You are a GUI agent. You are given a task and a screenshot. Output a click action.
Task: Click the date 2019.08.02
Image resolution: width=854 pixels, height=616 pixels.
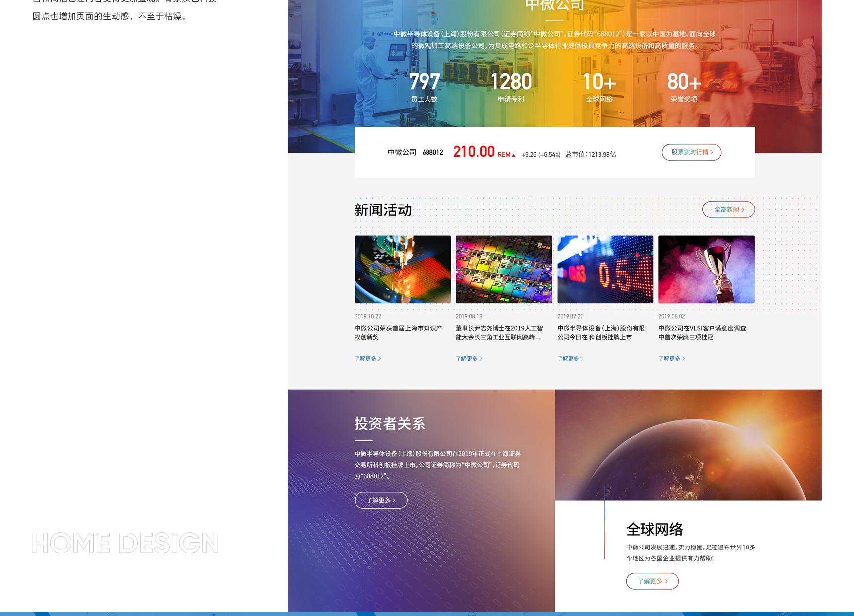click(672, 316)
